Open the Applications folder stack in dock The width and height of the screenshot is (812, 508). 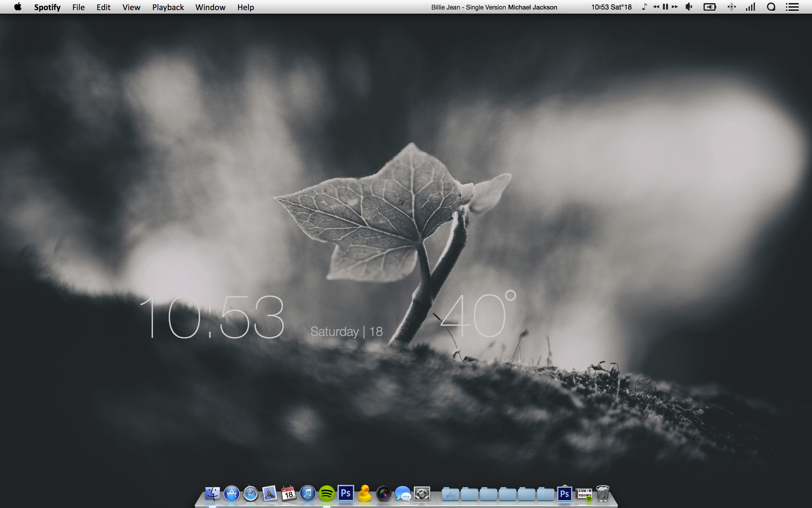(x=450, y=494)
